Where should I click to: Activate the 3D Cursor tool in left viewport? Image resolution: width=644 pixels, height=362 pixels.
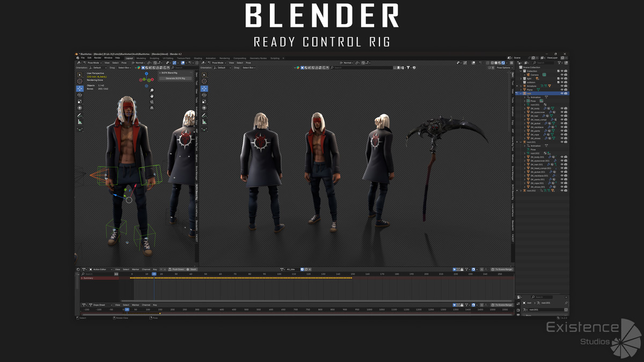(80, 82)
